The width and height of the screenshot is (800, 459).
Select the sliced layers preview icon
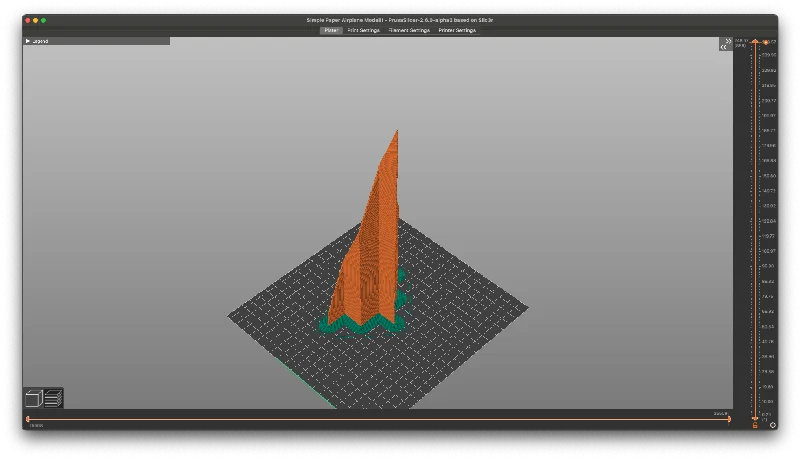pyautogui.click(x=53, y=398)
